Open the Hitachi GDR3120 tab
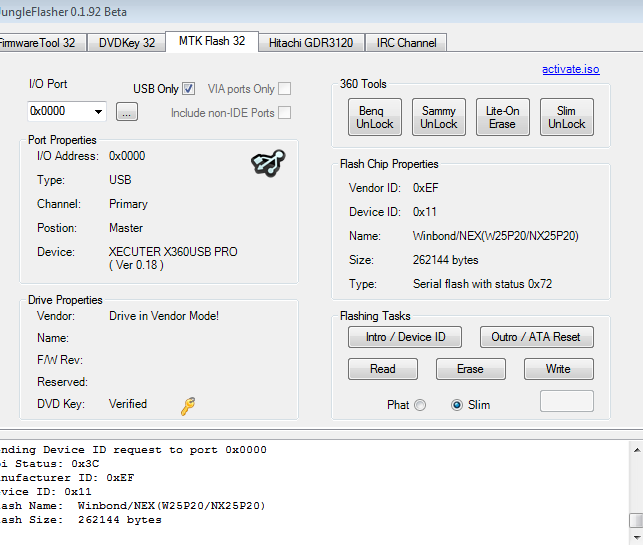Screen dimensions: 643x545 (311, 43)
